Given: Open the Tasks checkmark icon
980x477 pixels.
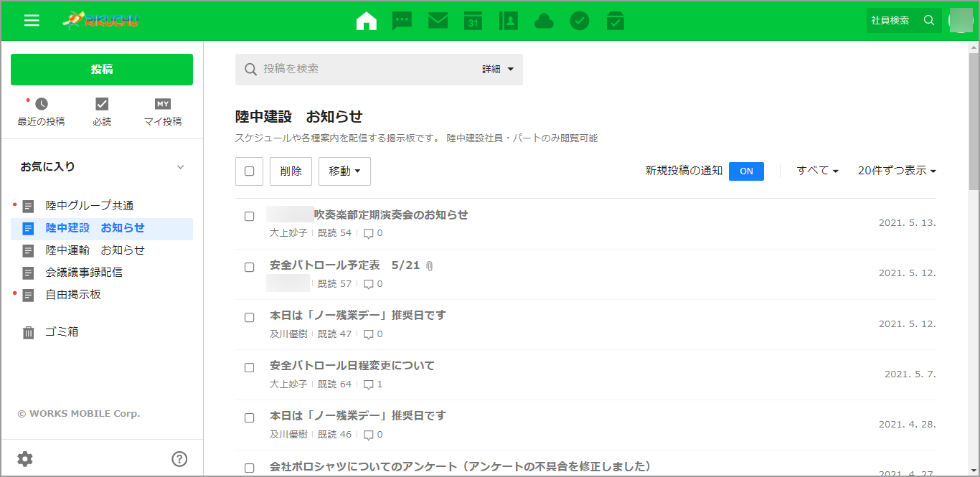Looking at the screenshot, I should (x=580, y=21).
